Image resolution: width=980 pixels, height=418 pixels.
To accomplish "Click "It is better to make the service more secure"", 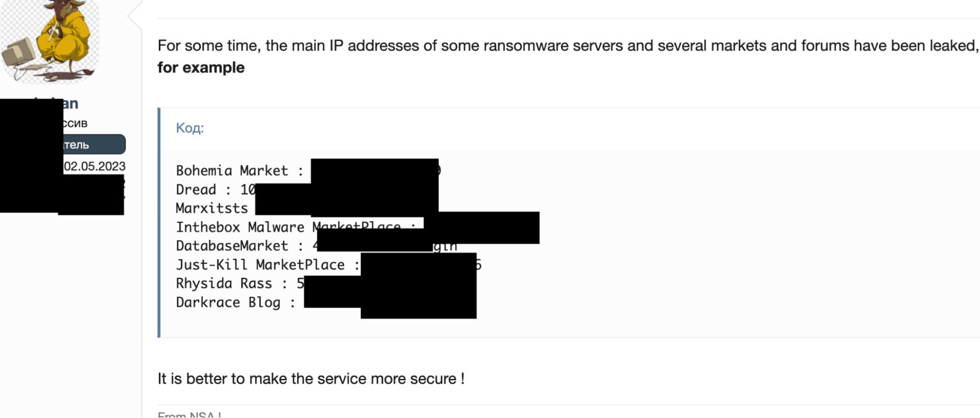I will click(x=311, y=379).
